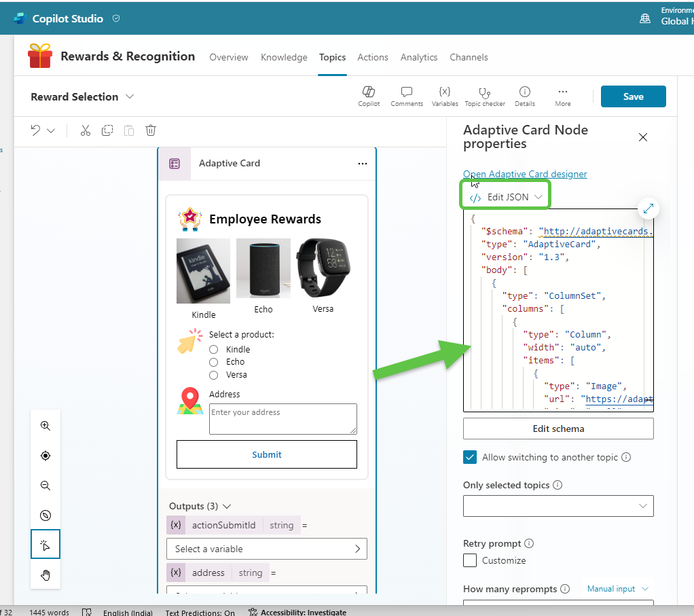Expand the JSON editor to full view
The width and height of the screenshot is (694, 616).
coord(648,209)
